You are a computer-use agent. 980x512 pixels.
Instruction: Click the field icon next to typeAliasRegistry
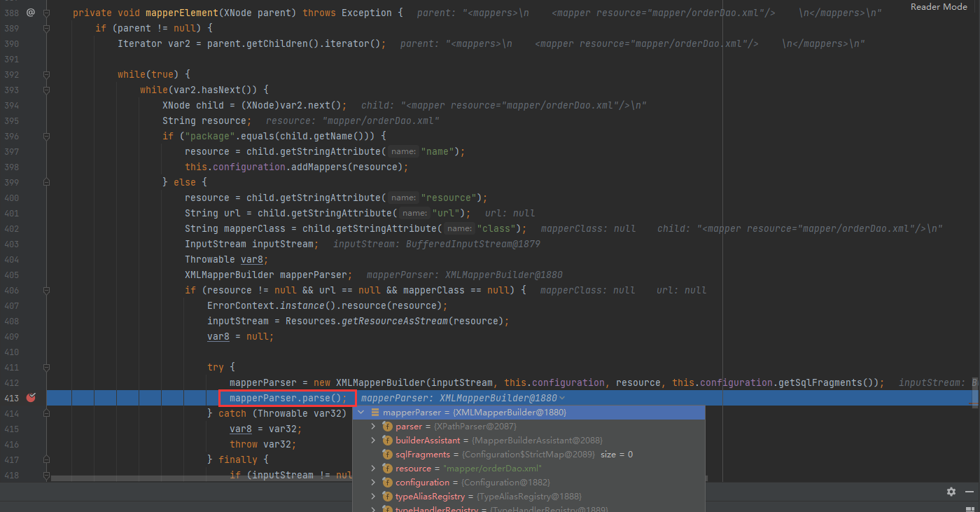[x=387, y=497]
